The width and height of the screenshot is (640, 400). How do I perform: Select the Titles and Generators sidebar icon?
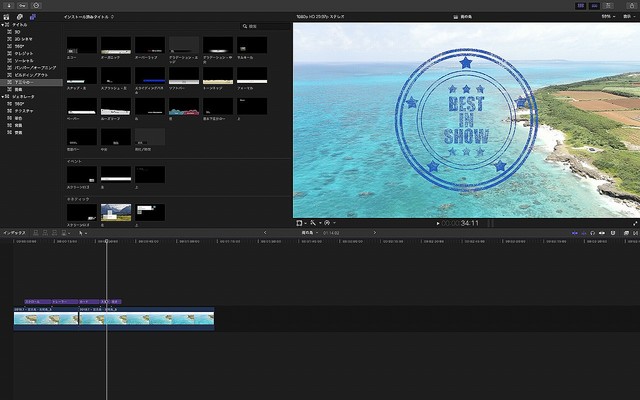32,17
